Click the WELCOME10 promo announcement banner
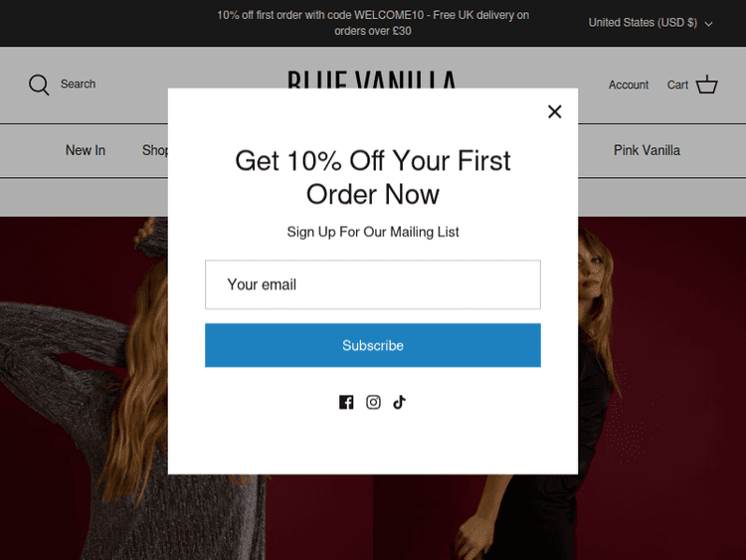This screenshot has width=746, height=560. (x=373, y=23)
